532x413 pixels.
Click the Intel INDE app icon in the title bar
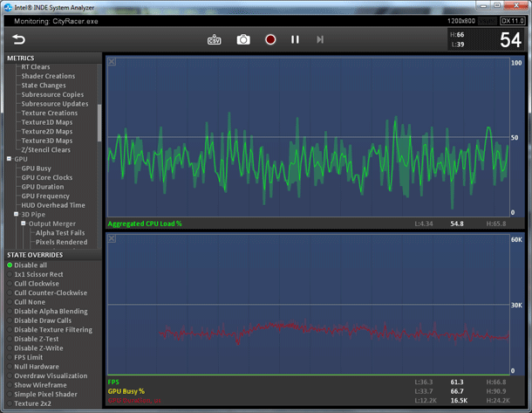pos(8,7)
